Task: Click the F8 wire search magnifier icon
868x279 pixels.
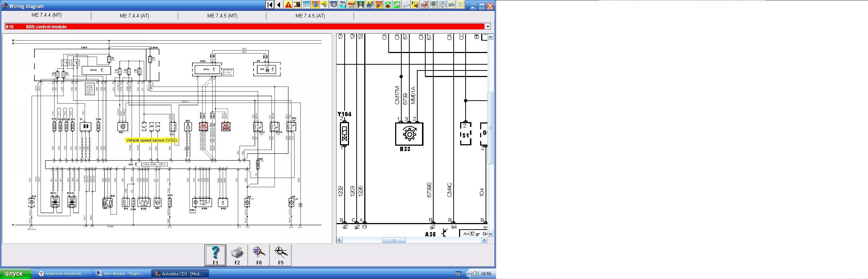Action: [x=259, y=255]
